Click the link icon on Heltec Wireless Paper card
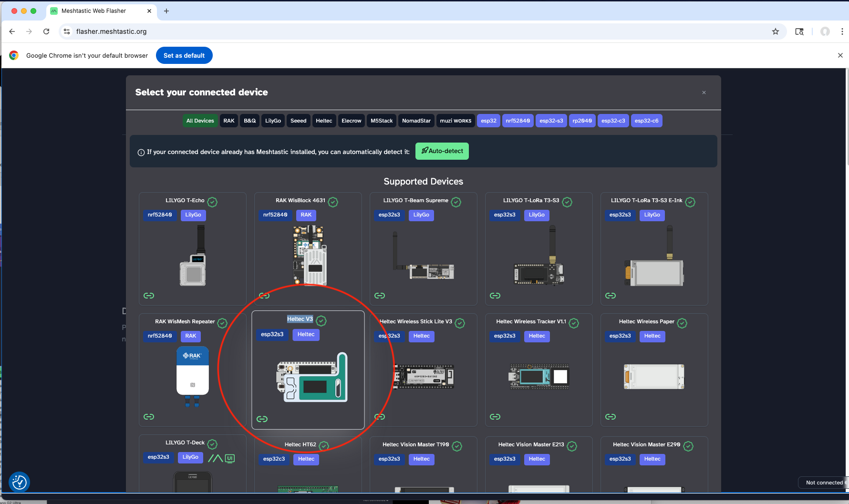 611,417
